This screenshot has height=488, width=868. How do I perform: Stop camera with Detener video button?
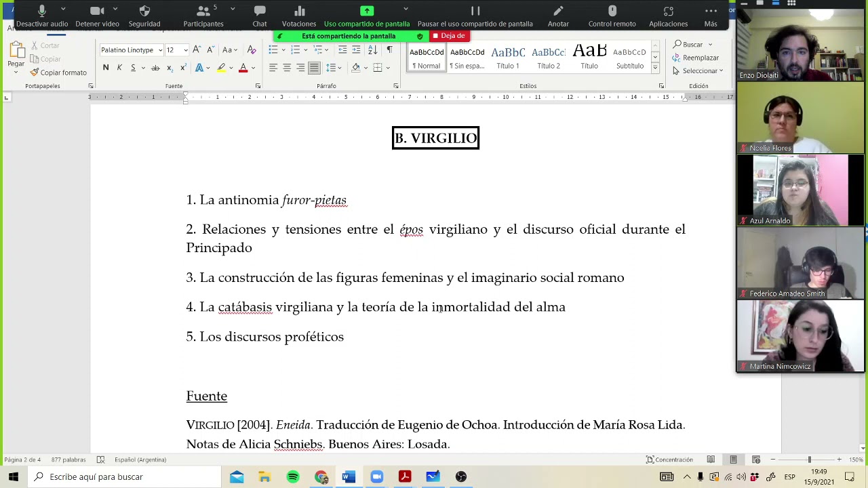(97, 16)
